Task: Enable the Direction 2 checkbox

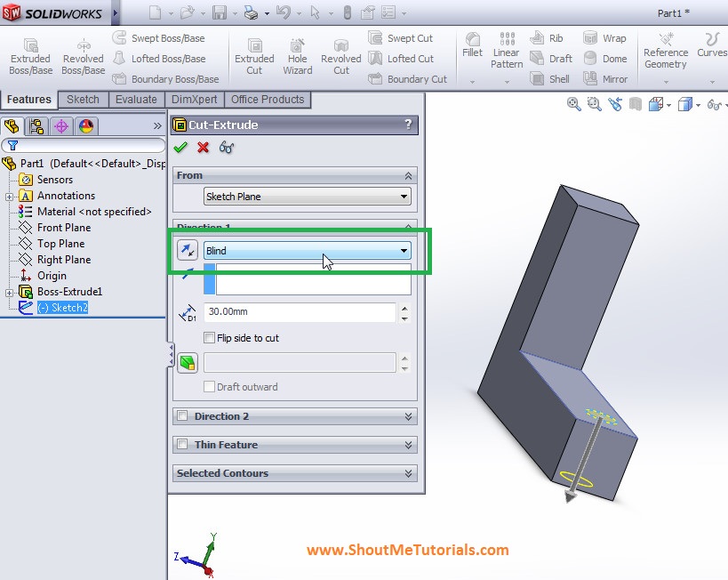Action: click(x=182, y=416)
